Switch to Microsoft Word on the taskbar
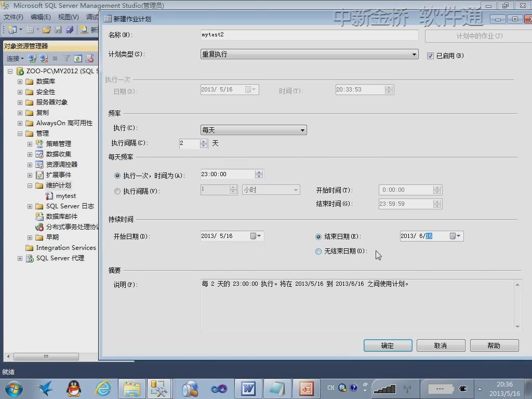The width and height of the screenshot is (532, 399). point(248,389)
